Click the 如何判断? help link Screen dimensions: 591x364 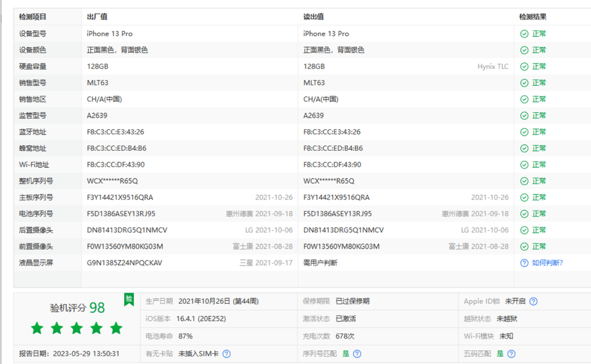(x=547, y=263)
